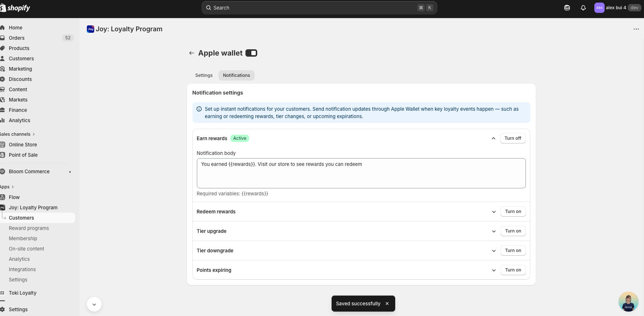Image resolution: width=644 pixels, height=316 pixels.
Task: Click the Analytics bar chart icon in main nav
Action: pyautogui.click(x=2, y=120)
